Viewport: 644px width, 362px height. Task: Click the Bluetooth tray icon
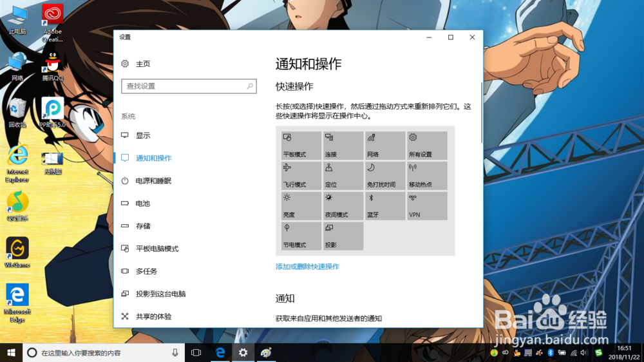[x=551, y=352]
